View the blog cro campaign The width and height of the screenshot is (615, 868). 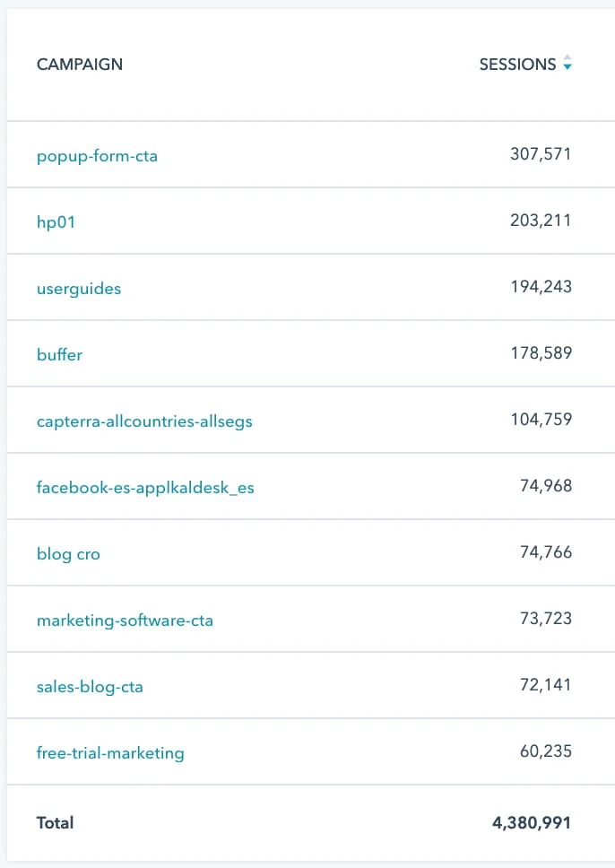pos(68,554)
